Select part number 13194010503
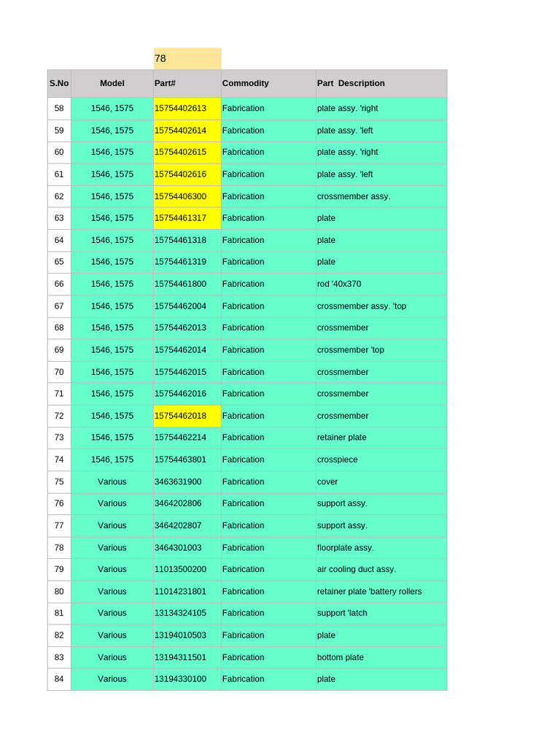 point(187,635)
